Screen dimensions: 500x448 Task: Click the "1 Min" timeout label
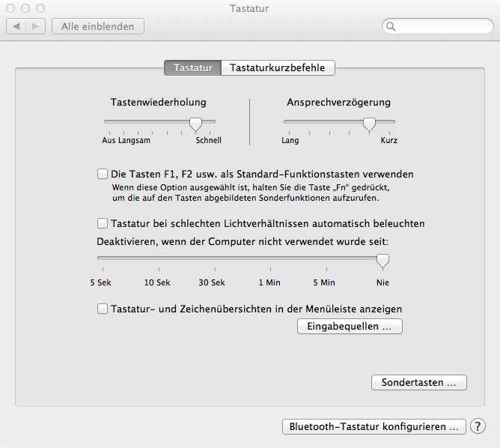coord(269,282)
